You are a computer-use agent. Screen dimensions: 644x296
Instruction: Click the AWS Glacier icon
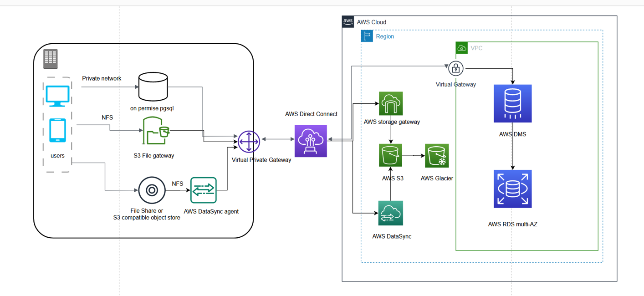click(x=437, y=156)
